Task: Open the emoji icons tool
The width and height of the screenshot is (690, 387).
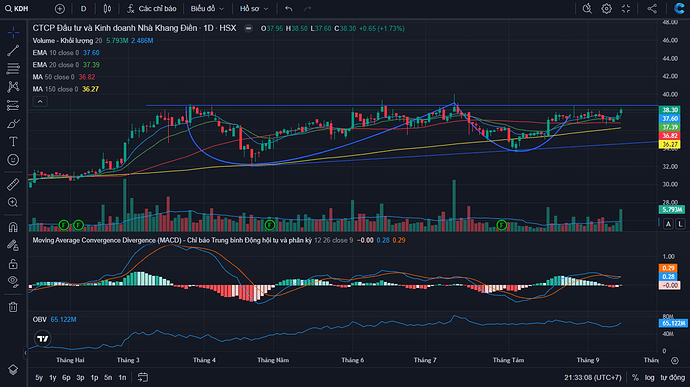Action: (x=13, y=159)
